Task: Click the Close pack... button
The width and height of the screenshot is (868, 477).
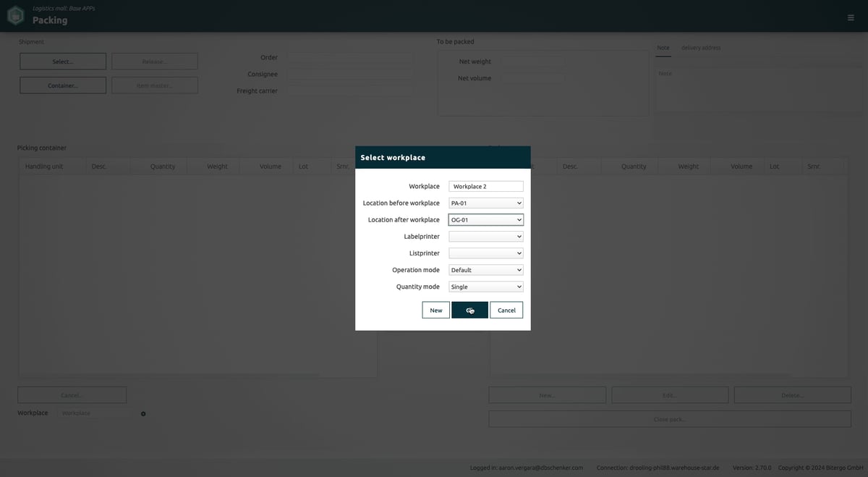Action: pyautogui.click(x=670, y=419)
